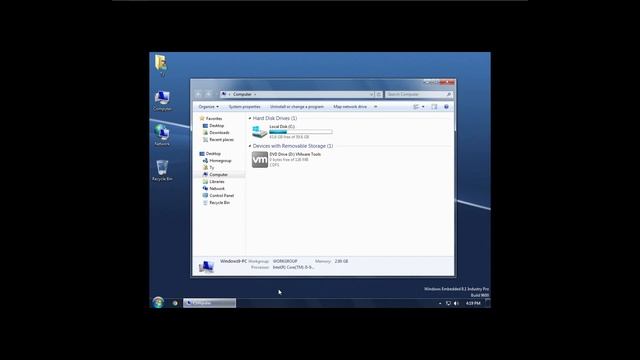Image resolution: width=640 pixels, height=360 pixels.
Task: Click the Windows8-PC name in details pane
Action: coord(233,261)
